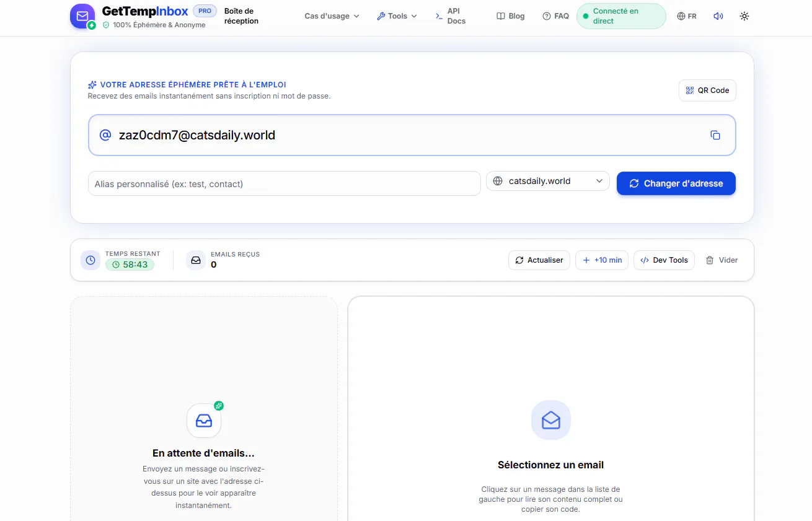
Task: Click the 58:43 remaining time badge
Action: (130, 265)
